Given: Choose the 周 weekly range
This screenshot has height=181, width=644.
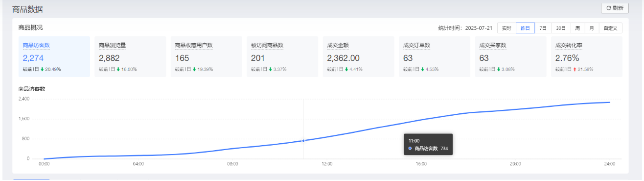Looking at the screenshot, I should click(577, 28).
